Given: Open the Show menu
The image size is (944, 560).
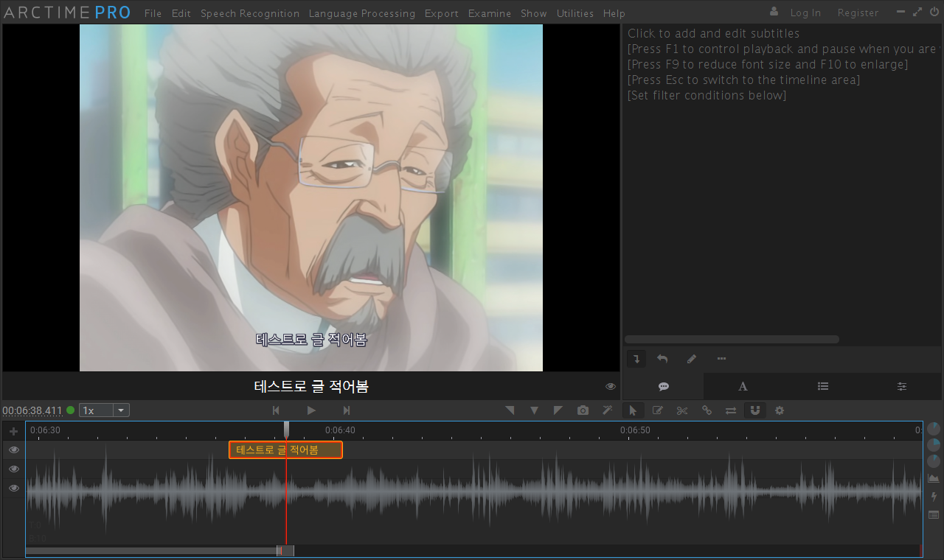Looking at the screenshot, I should 534,13.
